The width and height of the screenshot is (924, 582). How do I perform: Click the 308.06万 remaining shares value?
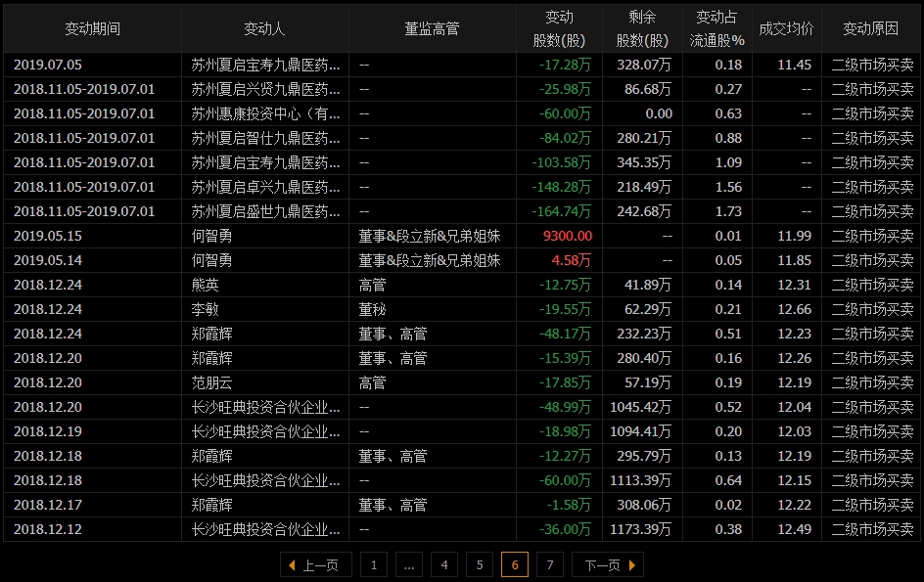point(644,505)
